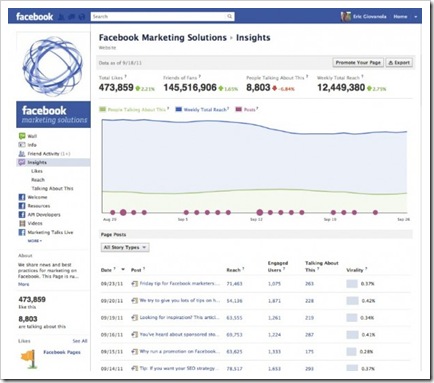The width and height of the screenshot is (434, 383).
Task: Click post type icon for 09/15/11 row
Action: click(x=135, y=351)
